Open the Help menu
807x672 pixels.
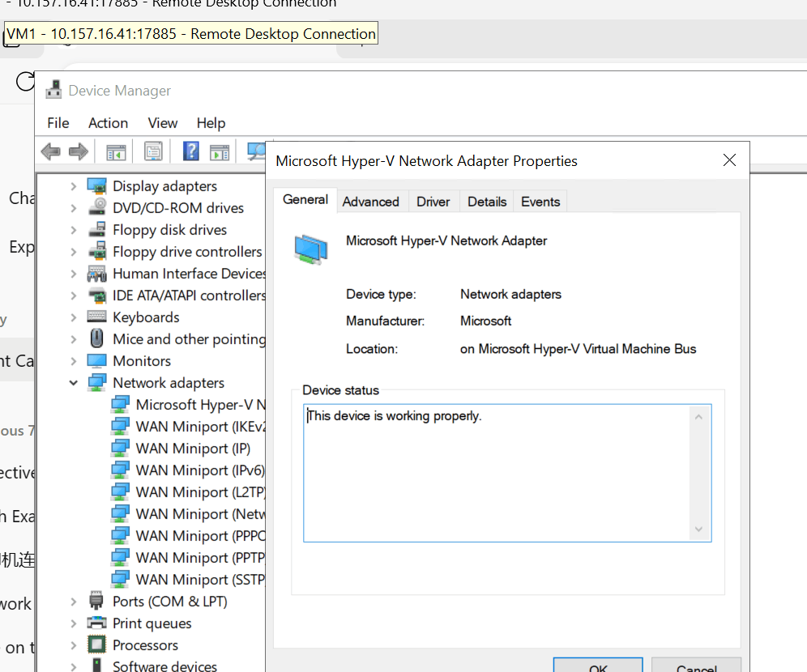(211, 123)
